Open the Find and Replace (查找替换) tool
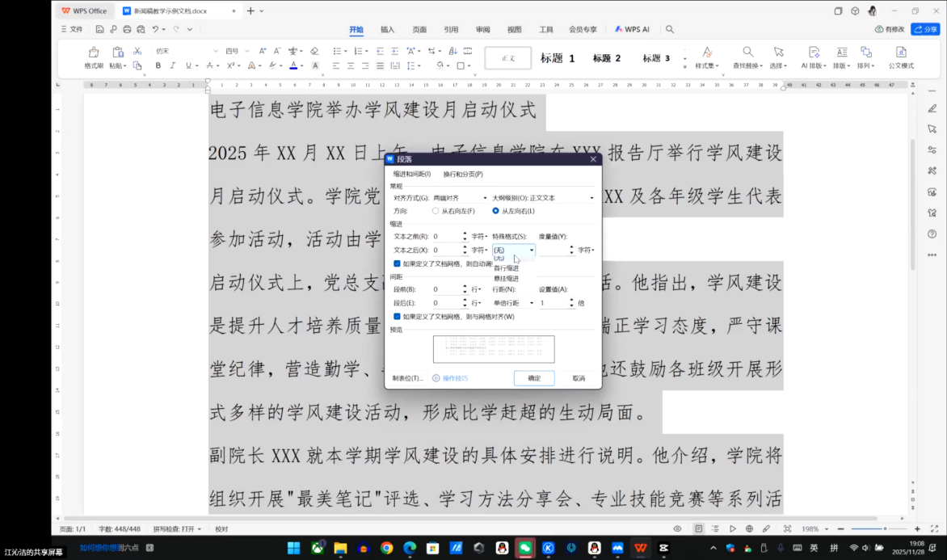This screenshot has width=947, height=560. (748, 53)
